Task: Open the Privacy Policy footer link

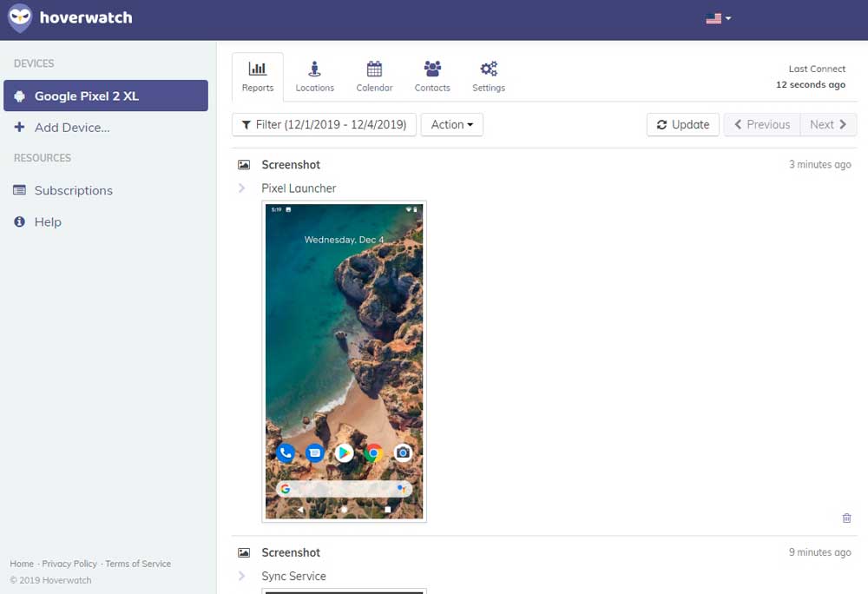Action: coord(69,564)
